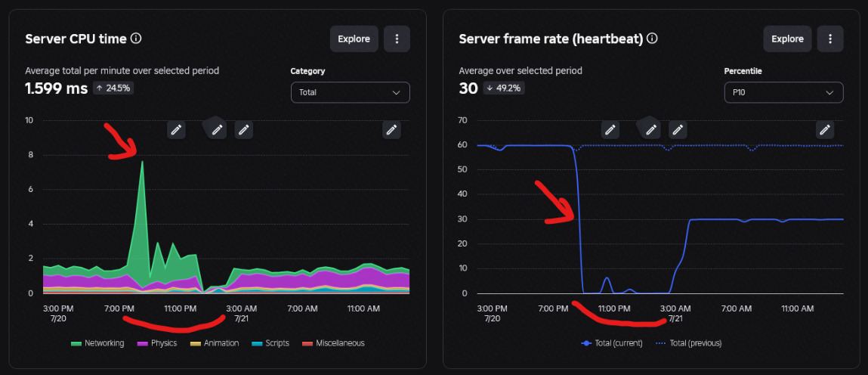Click highlighted pentagon pencil marker on frame rate chart
Image resolution: width=868 pixels, height=375 pixels.
651,129
